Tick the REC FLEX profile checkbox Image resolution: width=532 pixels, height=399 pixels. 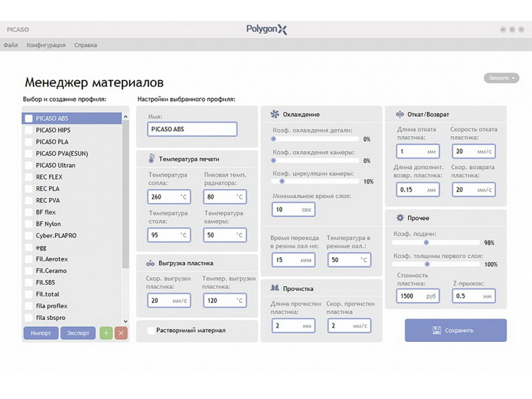coord(29,177)
